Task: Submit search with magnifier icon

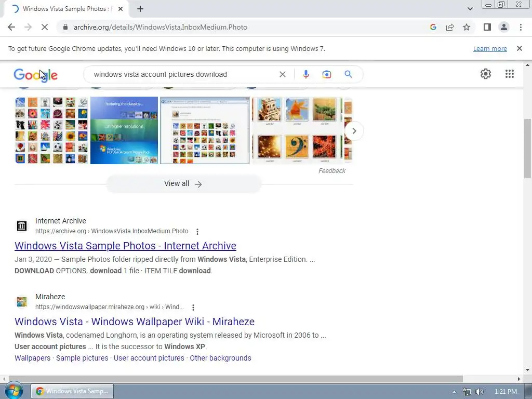Action: tap(348, 74)
